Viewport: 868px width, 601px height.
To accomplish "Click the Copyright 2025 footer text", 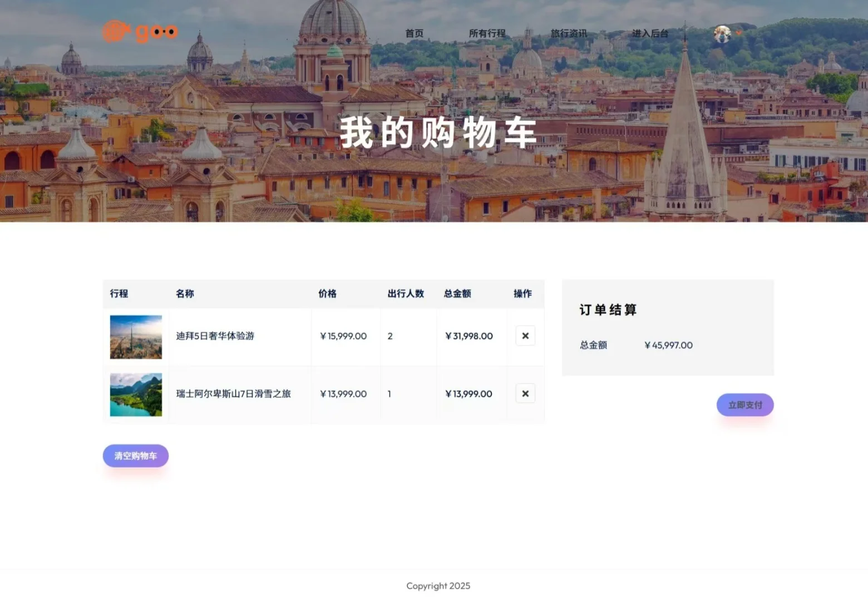I will 438,585.
